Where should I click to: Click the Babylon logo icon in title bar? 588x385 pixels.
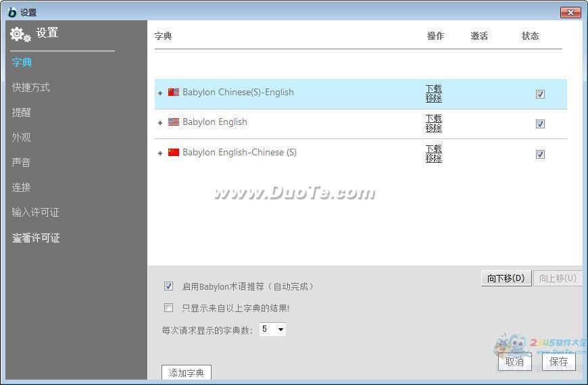click(12, 12)
